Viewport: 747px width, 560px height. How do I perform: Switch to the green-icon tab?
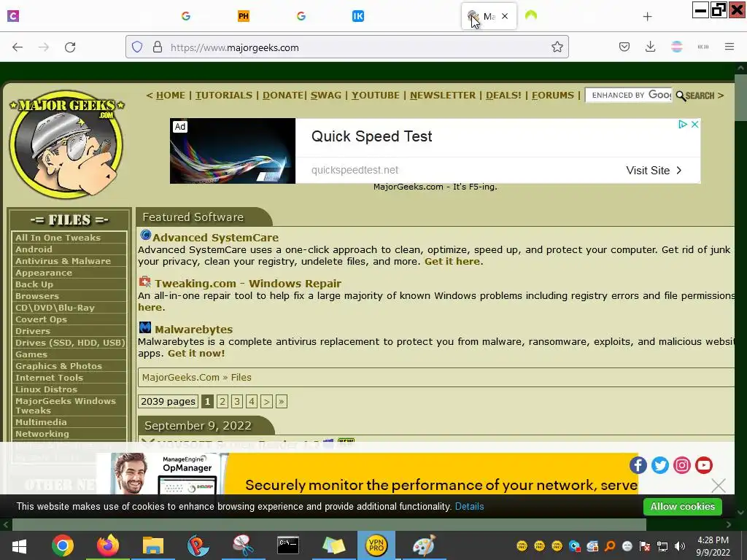pos(531,16)
